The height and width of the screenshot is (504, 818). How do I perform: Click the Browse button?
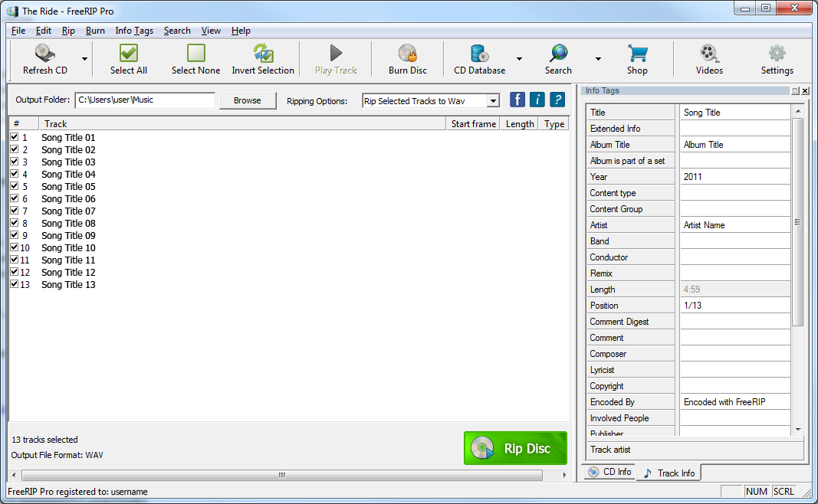[x=248, y=100]
